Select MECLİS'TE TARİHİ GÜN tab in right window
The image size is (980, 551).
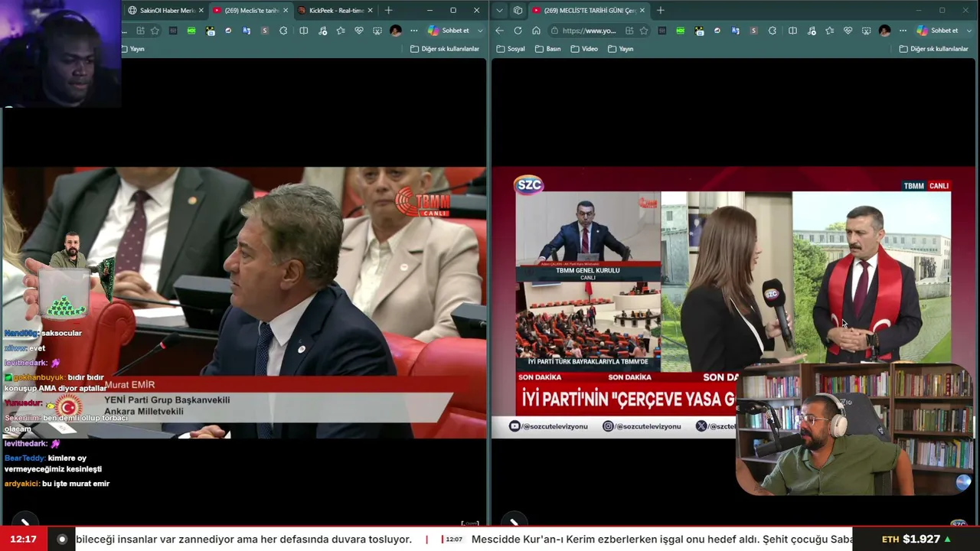click(x=589, y=11)
